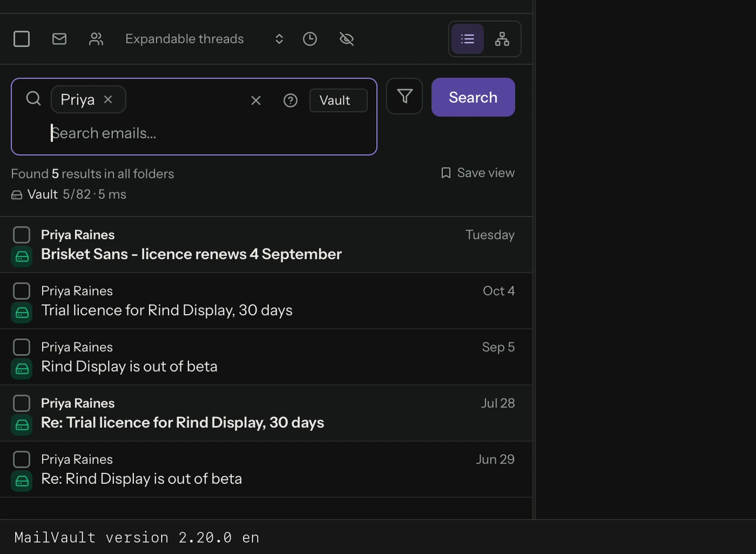Click the people contacts icon in the toolbar
The image size is (756, 554).
tap(96, 39)
